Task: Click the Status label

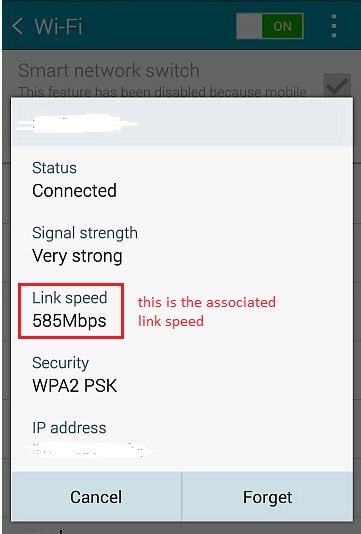Action: click(54, 168)
